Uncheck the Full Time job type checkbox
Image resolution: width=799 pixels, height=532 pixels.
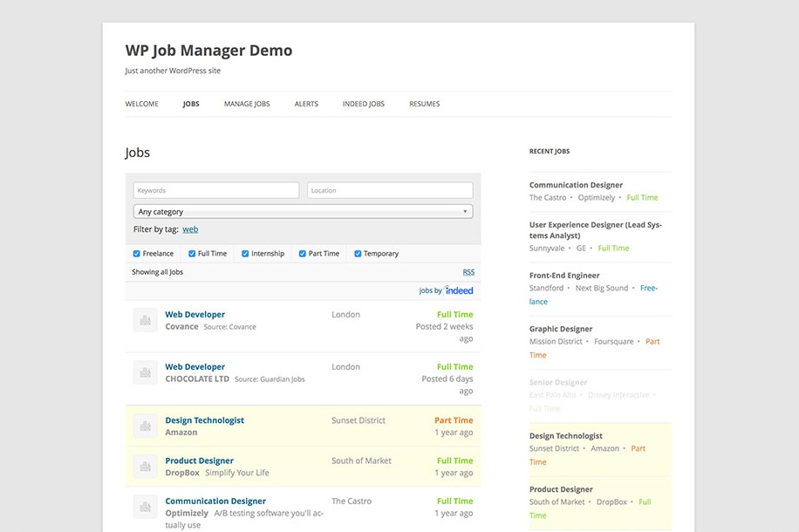coord(192,254)
